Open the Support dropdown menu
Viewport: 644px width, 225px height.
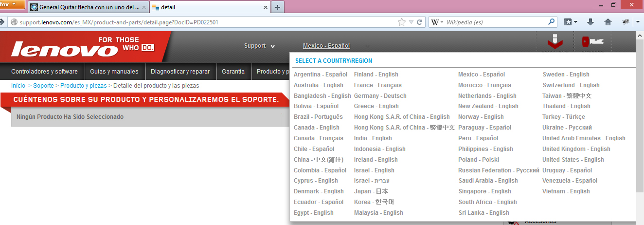pos(260,46)
